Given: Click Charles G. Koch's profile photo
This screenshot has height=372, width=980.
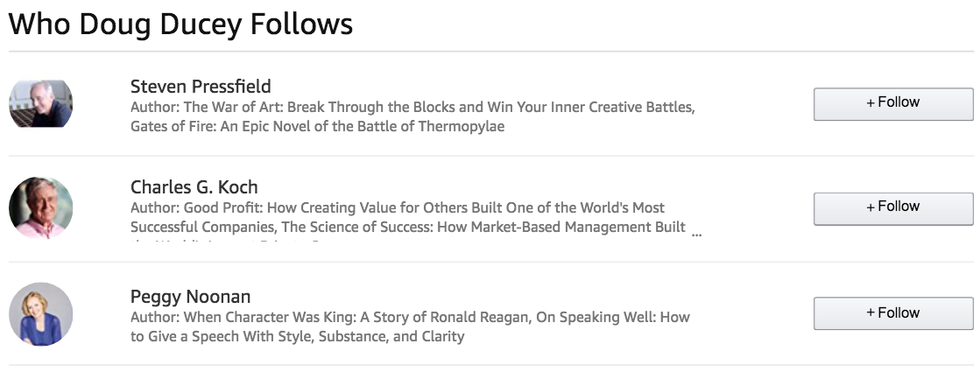Looking at the screenshot, I should click(x=41, y=208).
